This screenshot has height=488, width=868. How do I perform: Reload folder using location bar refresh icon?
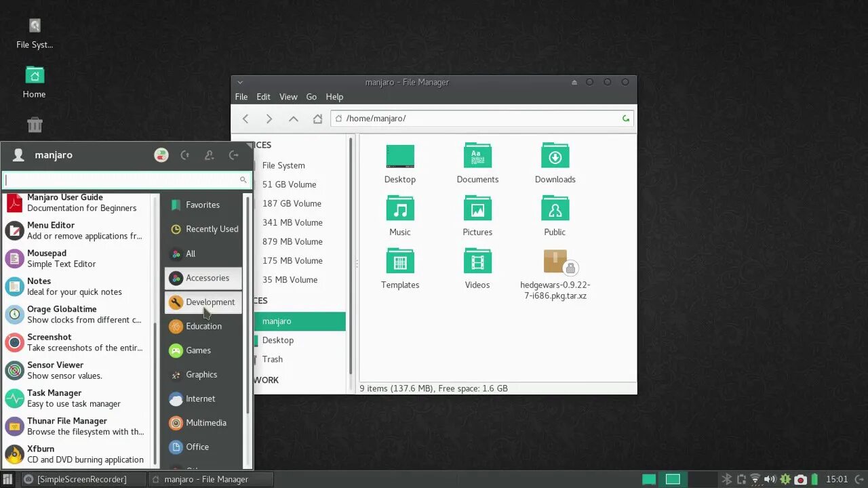pos(626,119)
